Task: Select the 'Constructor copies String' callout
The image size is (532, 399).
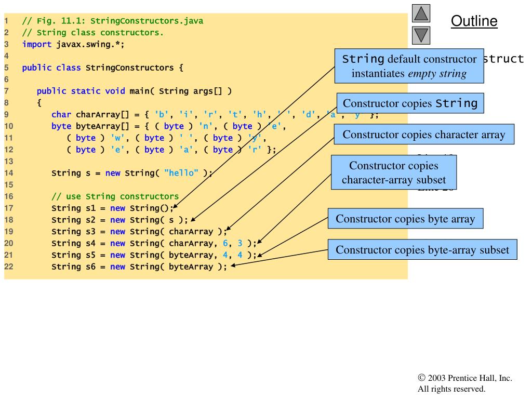Action: pos(410,103)
